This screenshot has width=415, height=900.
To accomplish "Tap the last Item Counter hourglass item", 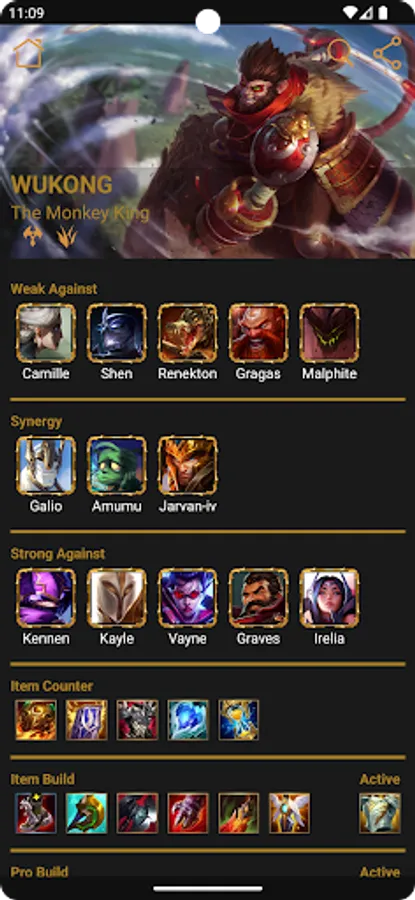I will click(x=238, y=720).
